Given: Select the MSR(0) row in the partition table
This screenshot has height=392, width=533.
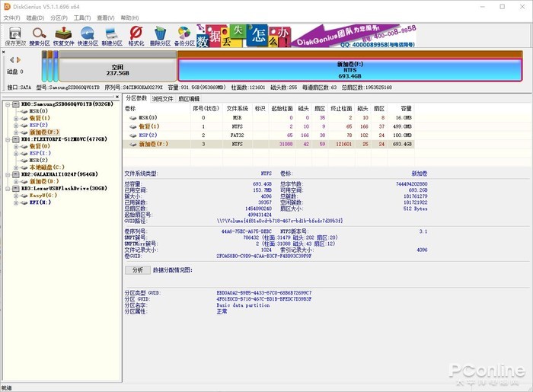Looking at the screenshot, I should click(269, 117).
